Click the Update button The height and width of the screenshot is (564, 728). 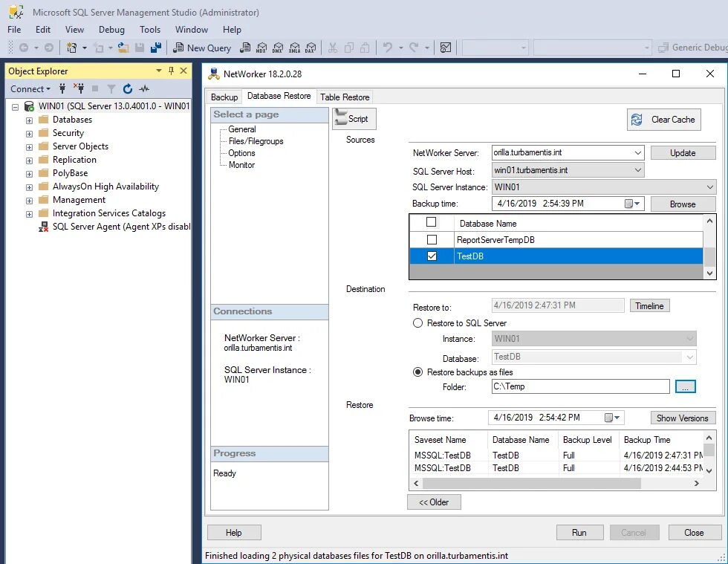683,153
